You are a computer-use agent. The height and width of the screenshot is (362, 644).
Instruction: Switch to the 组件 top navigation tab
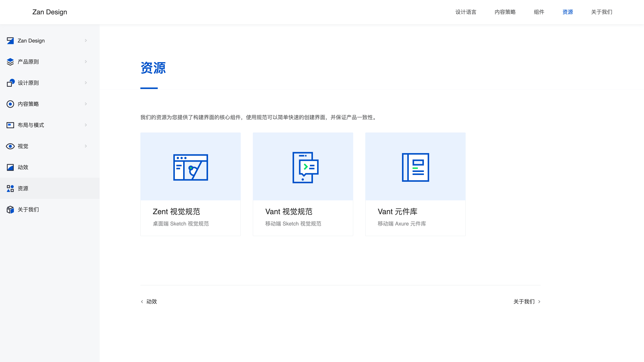539,12
